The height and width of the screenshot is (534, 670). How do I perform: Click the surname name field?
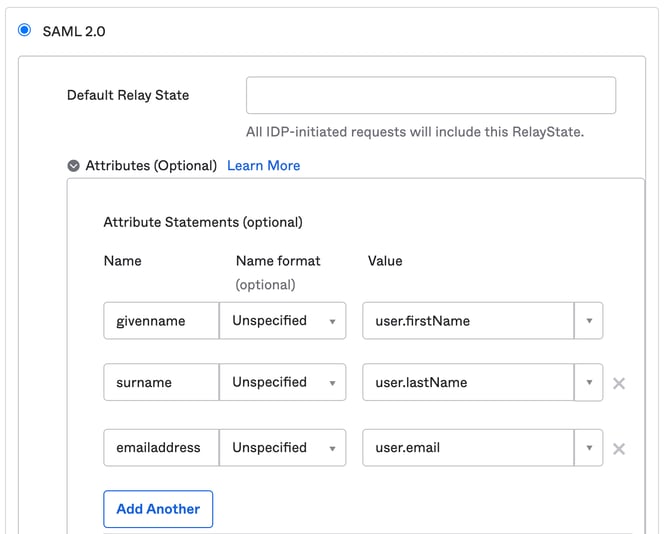[x=160, y=382]
